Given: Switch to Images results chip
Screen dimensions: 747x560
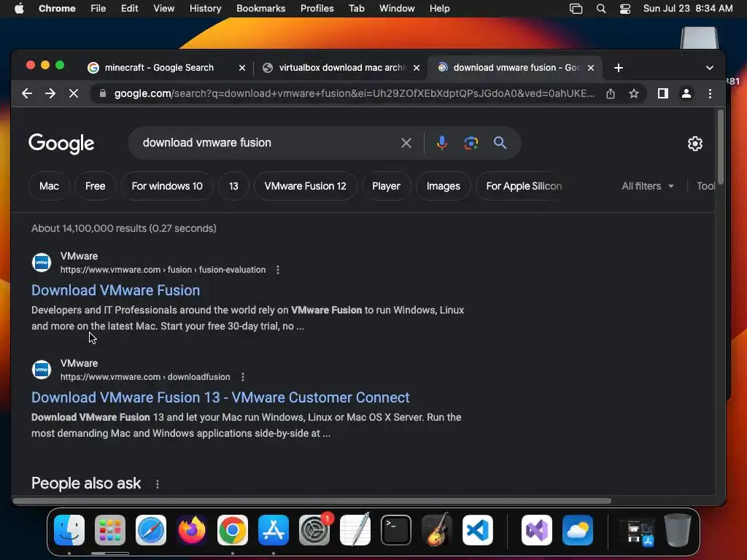Looking at the screenshot, I should point(443,186).
